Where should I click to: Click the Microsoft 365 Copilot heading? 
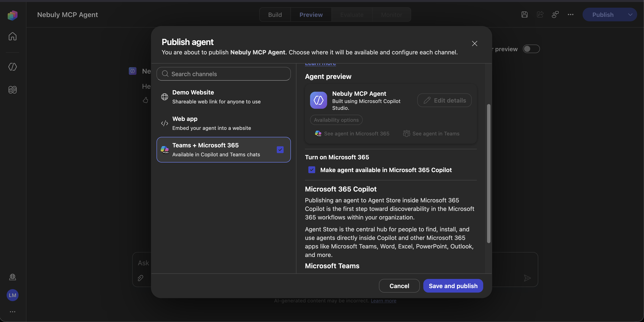point(341,189)
